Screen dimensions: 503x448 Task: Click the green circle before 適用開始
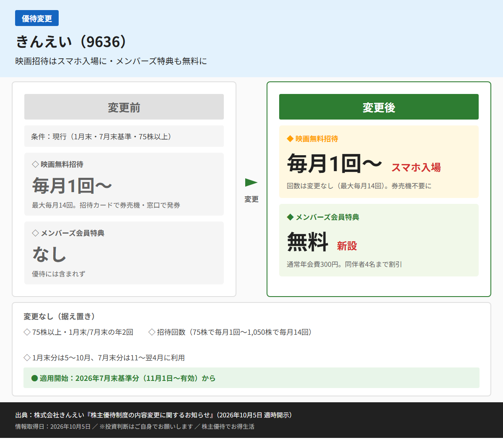(35, 378)
